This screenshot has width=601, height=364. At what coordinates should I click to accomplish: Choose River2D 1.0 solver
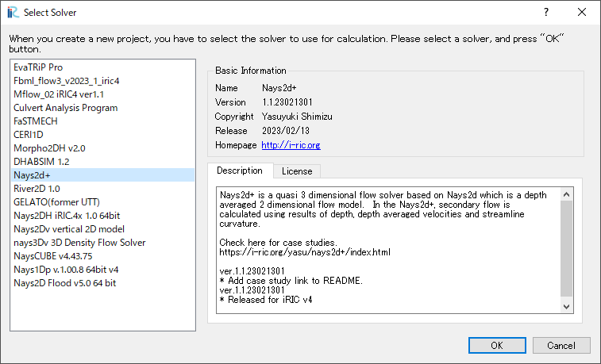pyautogui.click(x=102, y=189)
